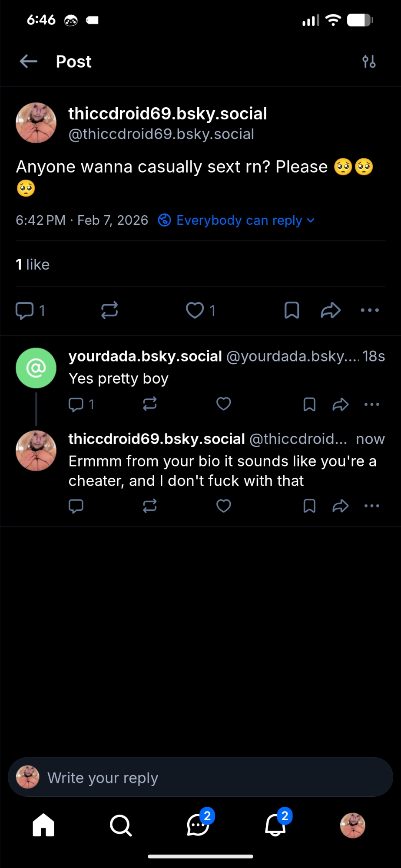The width and height of the screenshot is (401, 868).
Task: Like the 'Yes pretty boy' reply
Action: coord(224,404)
